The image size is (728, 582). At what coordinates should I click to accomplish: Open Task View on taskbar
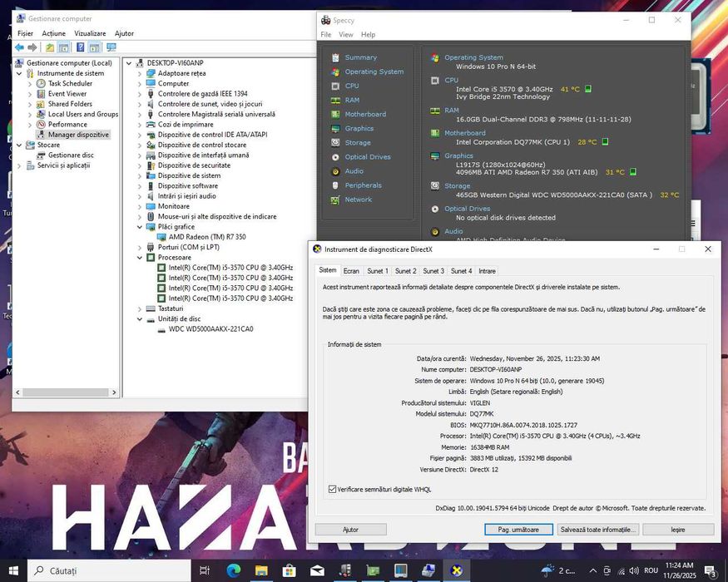pos(205,570)
